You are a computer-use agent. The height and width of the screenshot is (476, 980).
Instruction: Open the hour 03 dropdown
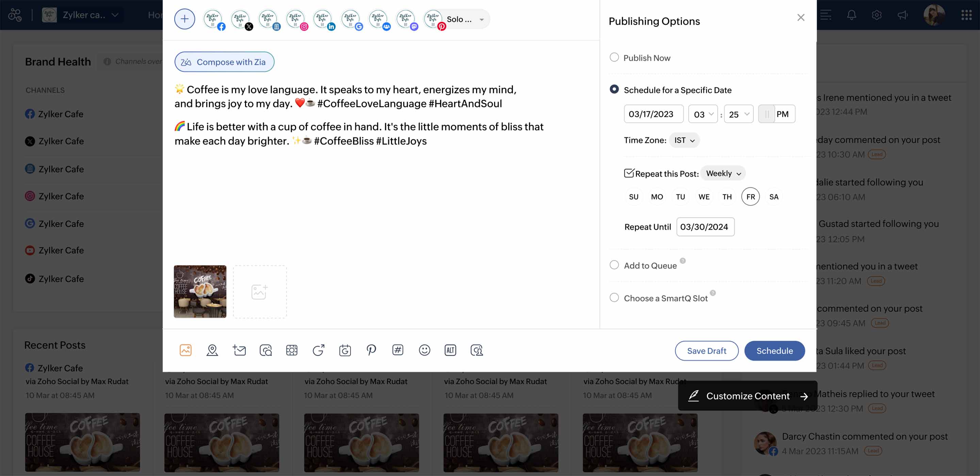(x=703, y=114)
